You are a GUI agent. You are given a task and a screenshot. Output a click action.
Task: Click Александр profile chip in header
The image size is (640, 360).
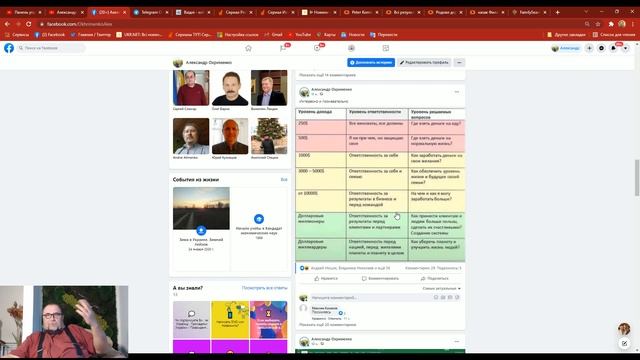pos(566,48)
